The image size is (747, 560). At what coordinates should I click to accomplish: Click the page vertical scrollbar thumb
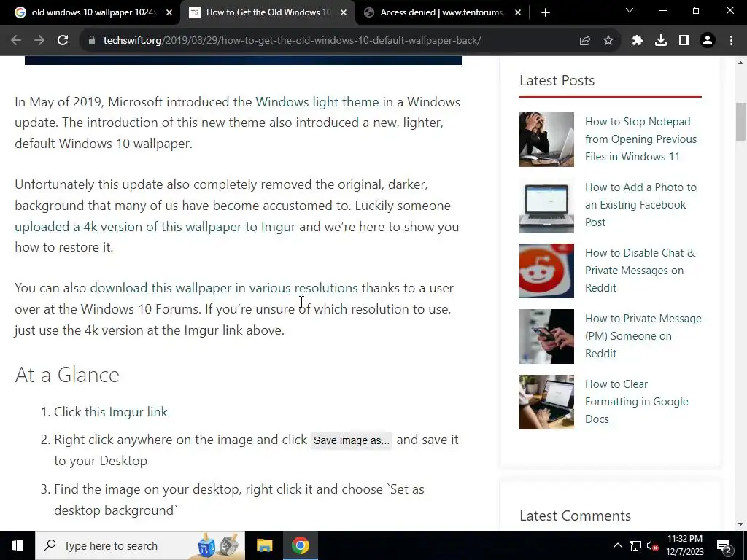[x=740, y=122]
